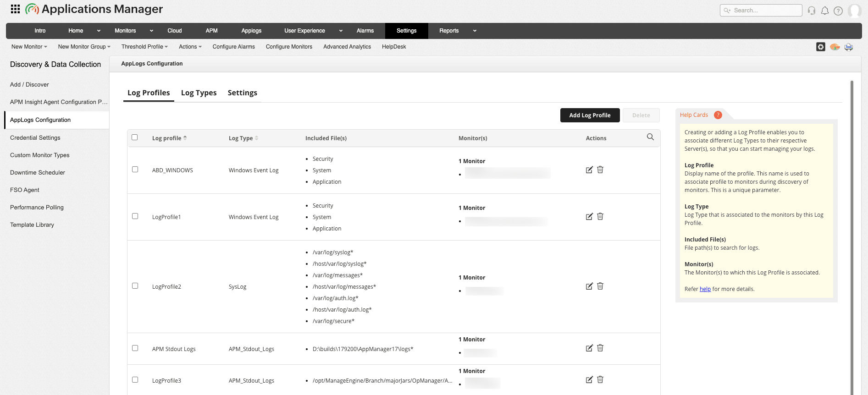Select the Log Profiles tab
The width and height of the screenshot is (868, 395).
[149, 93]
